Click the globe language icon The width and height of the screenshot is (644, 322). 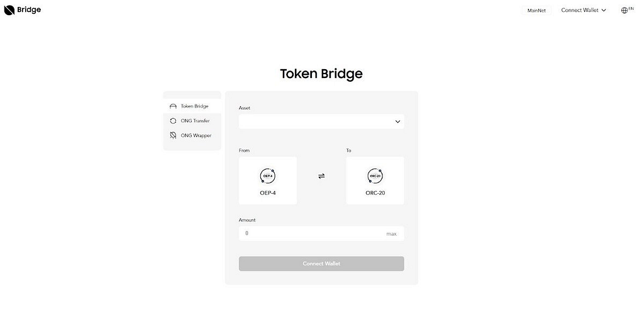pyautogui.click(x=624, y=10)
